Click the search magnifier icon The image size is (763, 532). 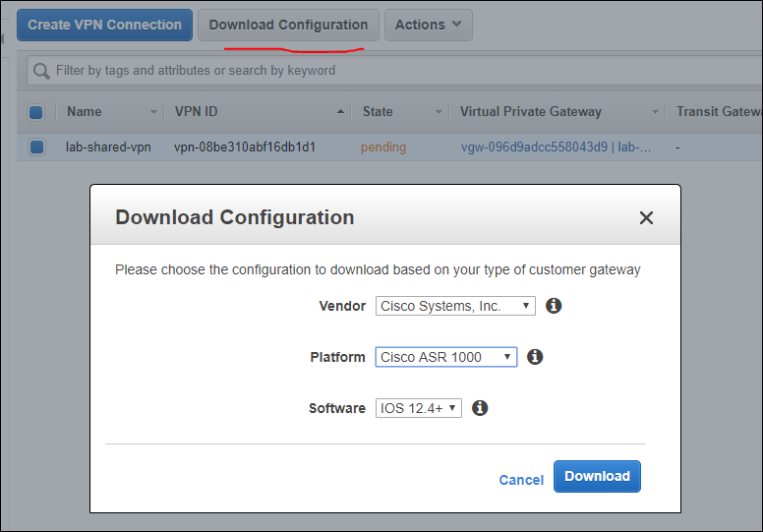click(41, 71)
